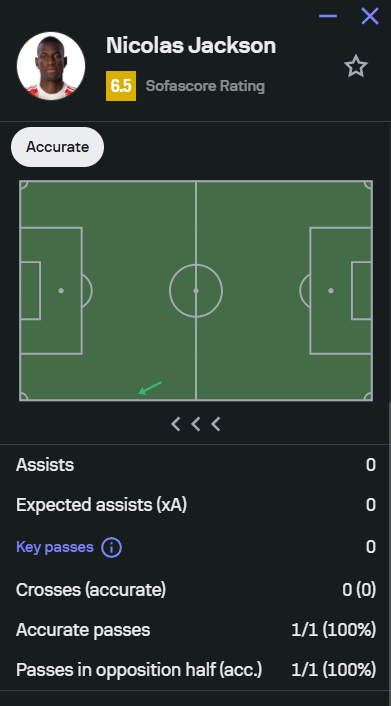Image resolution: width=391 pixels, height=706 pixels.
Task: Click the green pass arrow on pitch
Action: click(150, 388)
